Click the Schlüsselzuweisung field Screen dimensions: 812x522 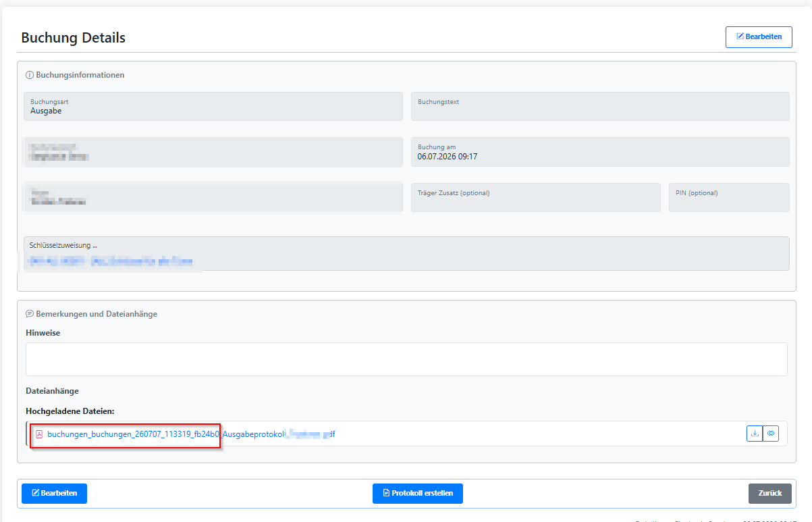point(406,253)
